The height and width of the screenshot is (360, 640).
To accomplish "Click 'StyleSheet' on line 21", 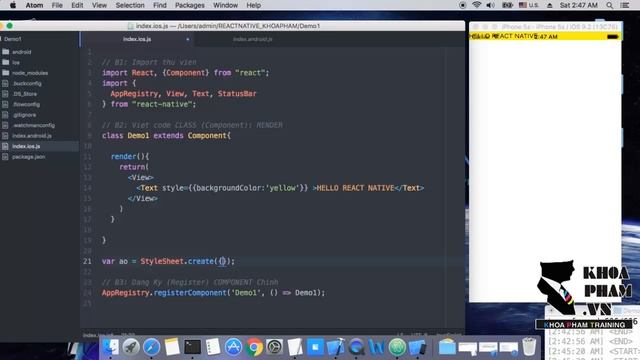I will click(x=162, y=261).
